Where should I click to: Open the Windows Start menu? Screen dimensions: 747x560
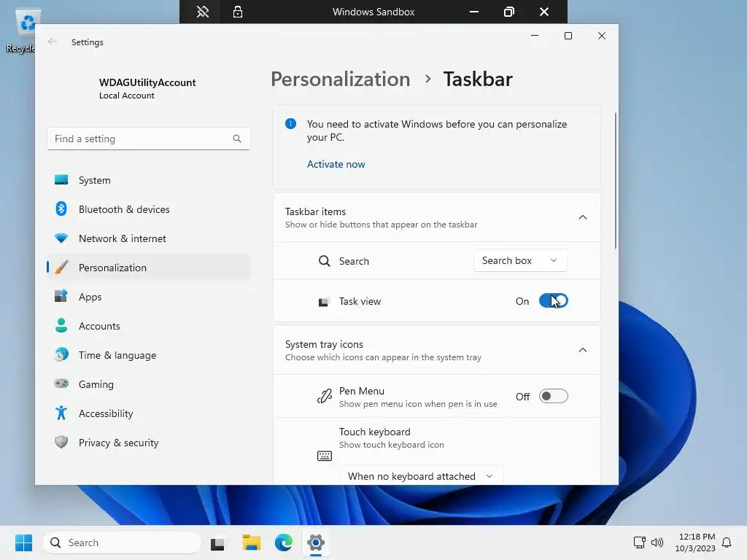(x=24, y=542)
